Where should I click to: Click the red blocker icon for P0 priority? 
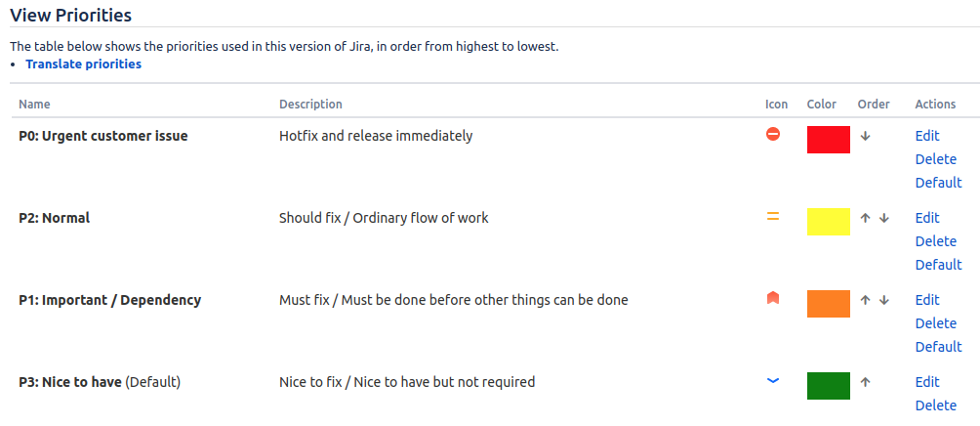773,134
